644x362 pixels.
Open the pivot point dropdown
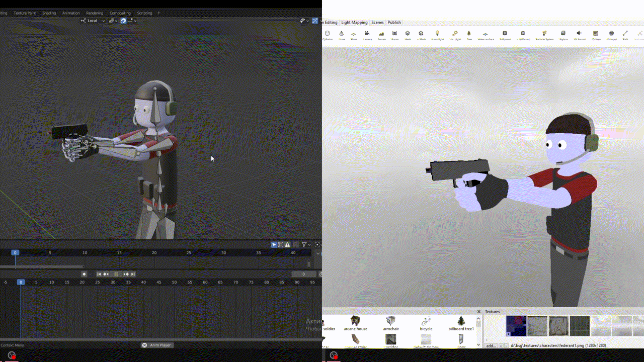(x=113, y=21)
